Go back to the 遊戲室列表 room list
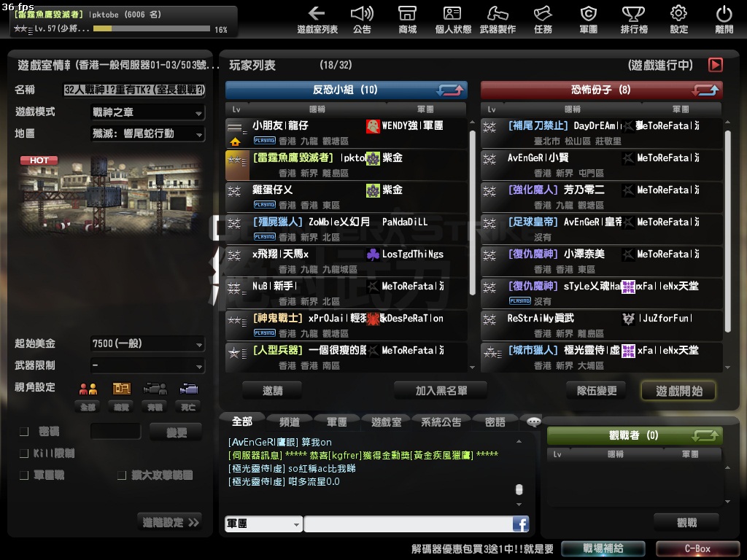 (317, 20)
